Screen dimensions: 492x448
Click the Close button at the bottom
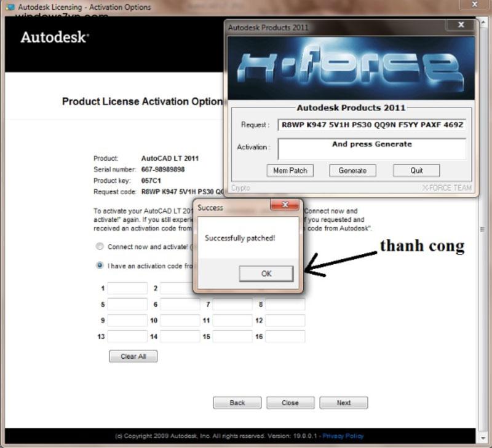click(x=290, y=403)
